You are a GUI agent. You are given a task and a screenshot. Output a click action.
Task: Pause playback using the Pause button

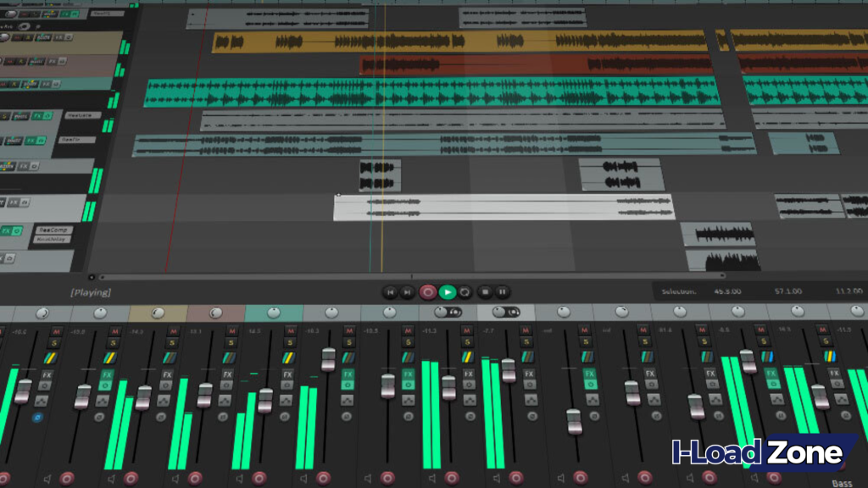pos(503,292)
